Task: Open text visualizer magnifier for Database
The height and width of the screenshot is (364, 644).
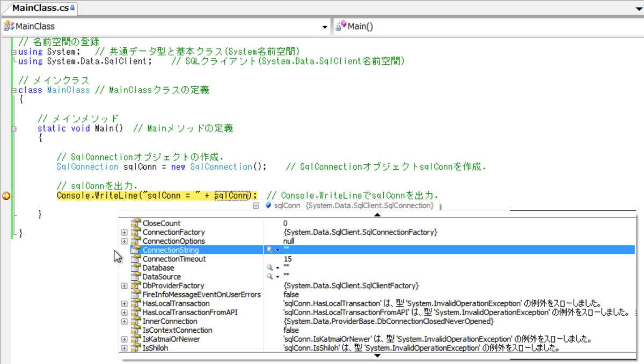Action: [x=270, y=268]
